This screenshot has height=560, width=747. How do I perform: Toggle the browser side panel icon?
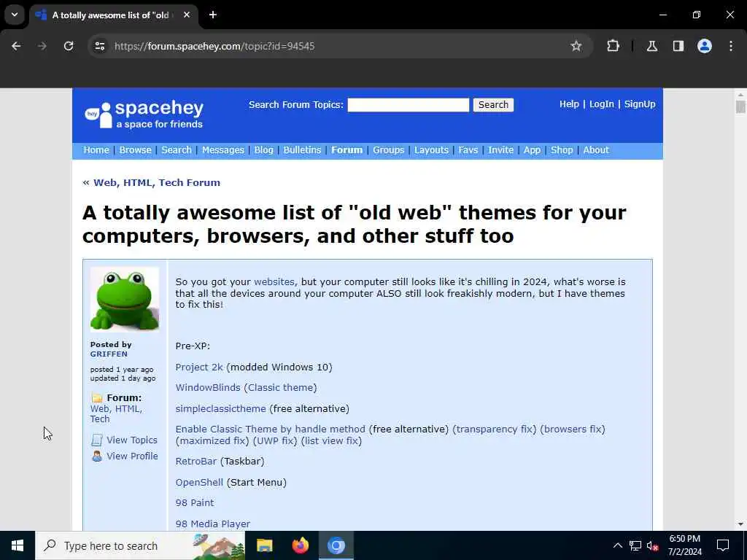(x=678, y=46)
